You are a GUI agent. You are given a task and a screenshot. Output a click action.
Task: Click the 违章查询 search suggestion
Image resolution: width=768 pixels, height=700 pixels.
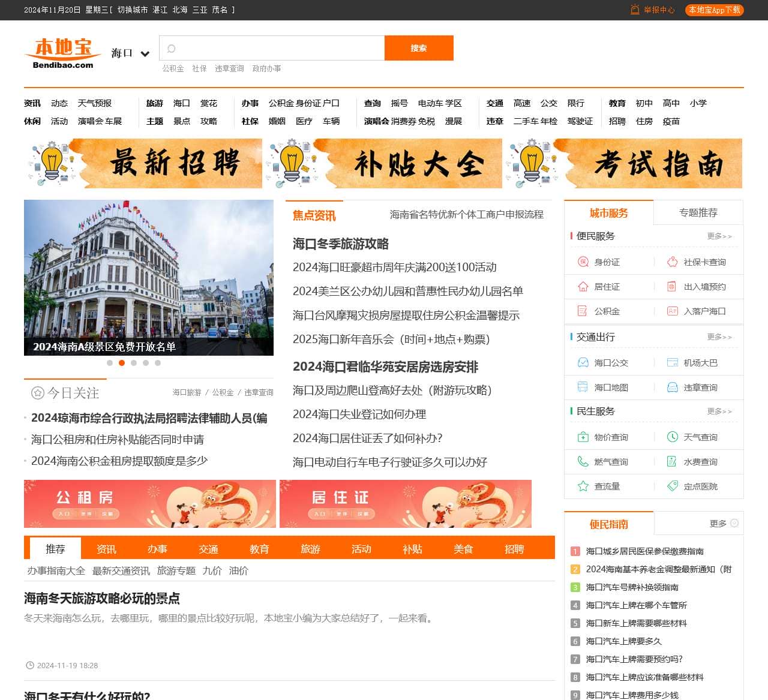(230, 68)
